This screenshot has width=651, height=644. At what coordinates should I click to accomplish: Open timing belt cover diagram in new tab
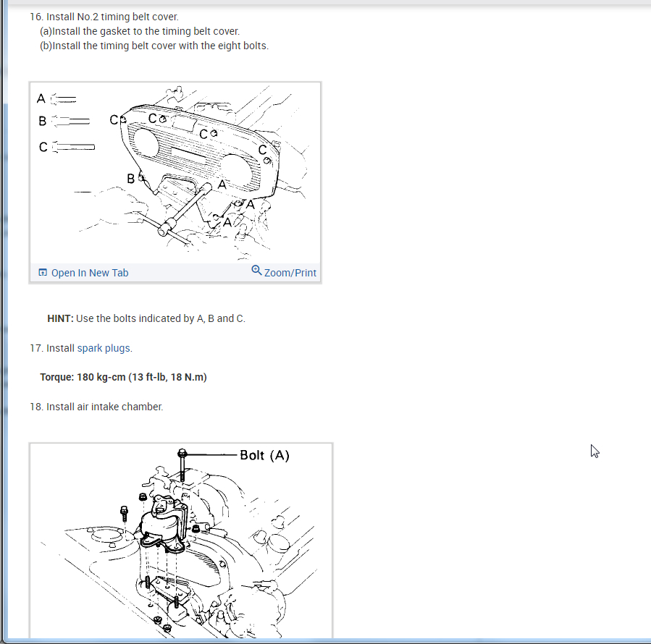[x=90, y=273]
